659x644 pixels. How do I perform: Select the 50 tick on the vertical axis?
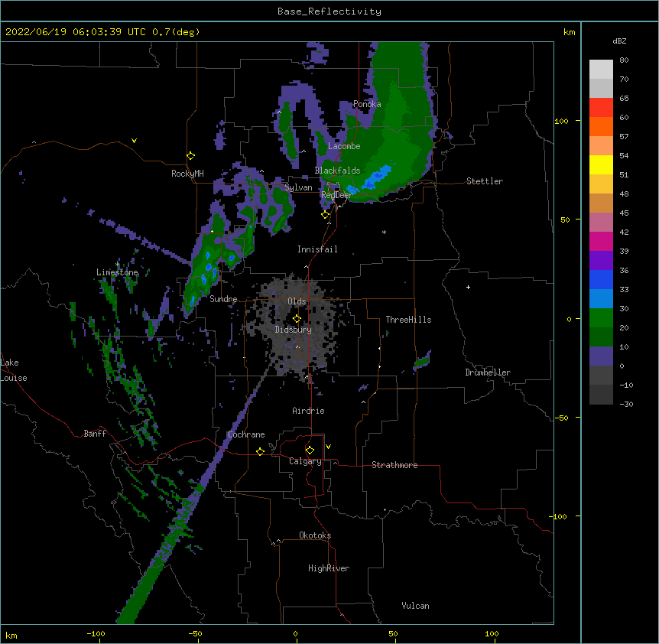pyautogui.click(x=565, y=220)
